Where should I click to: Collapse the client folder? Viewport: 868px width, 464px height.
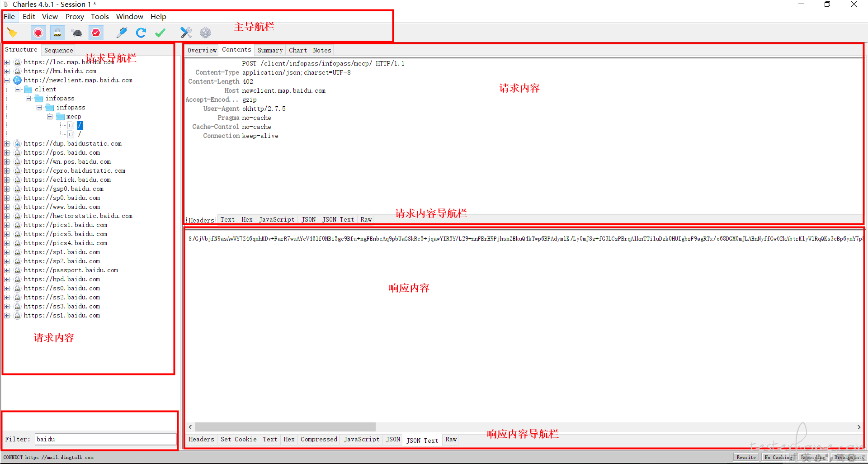[18, 89]
